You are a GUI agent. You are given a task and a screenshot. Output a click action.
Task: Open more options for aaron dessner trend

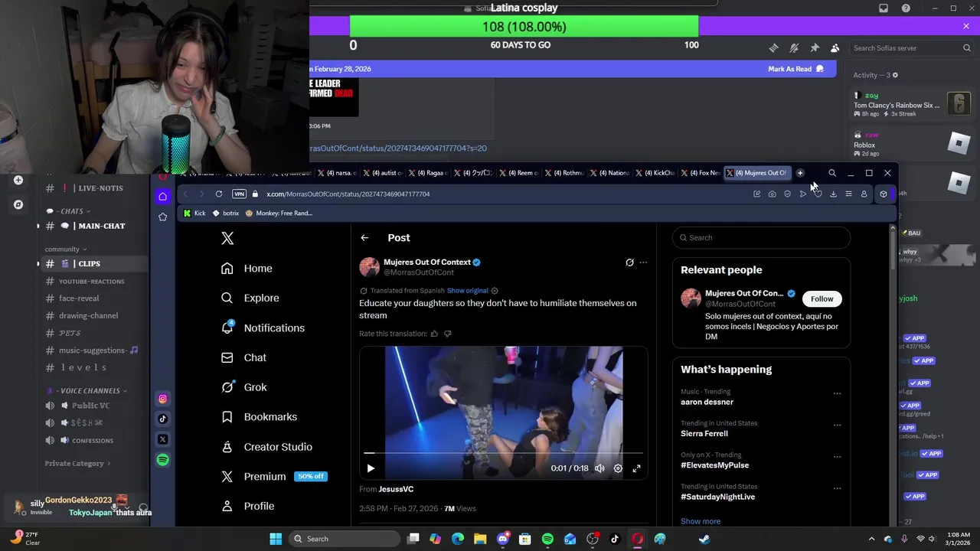(837, 393)
